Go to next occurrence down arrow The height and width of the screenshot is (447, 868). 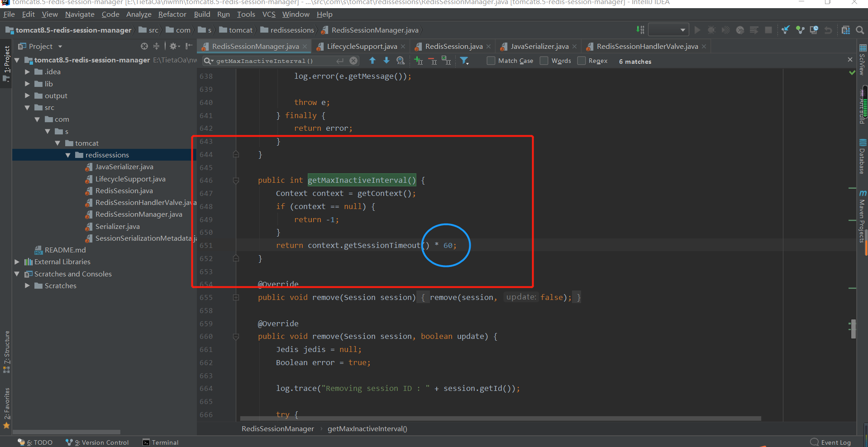[x=386, y=61]
